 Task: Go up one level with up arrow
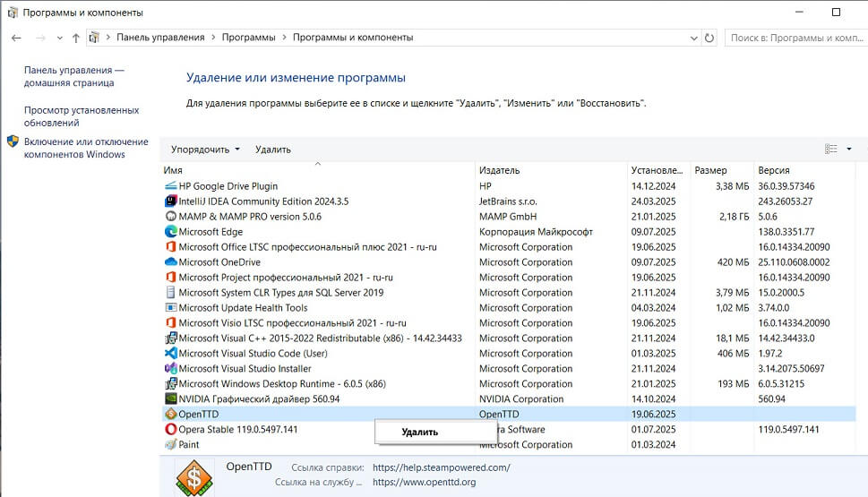click(76, 38)
